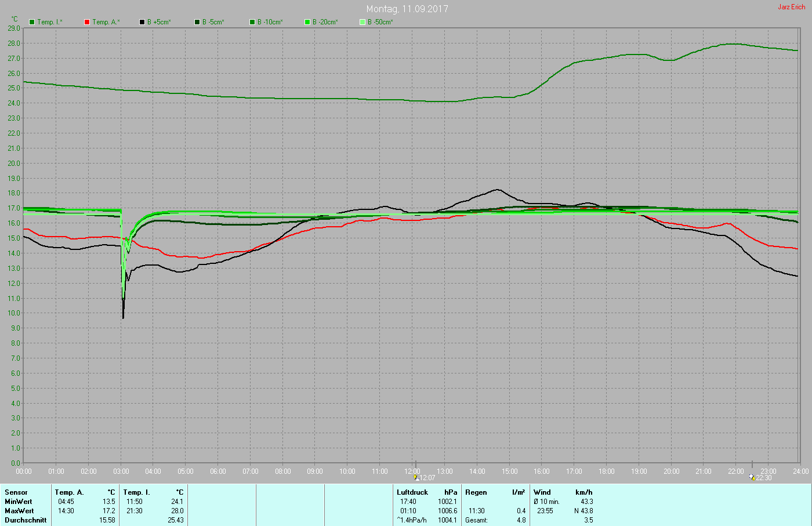Select the 'B -50cm*' legend label
This screenshot has height=526, width=812.
pos(380,22)
